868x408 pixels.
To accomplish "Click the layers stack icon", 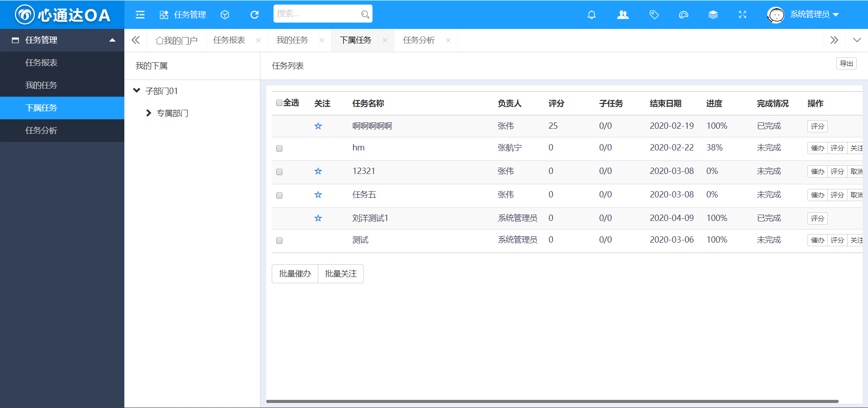I will point(713,15).
